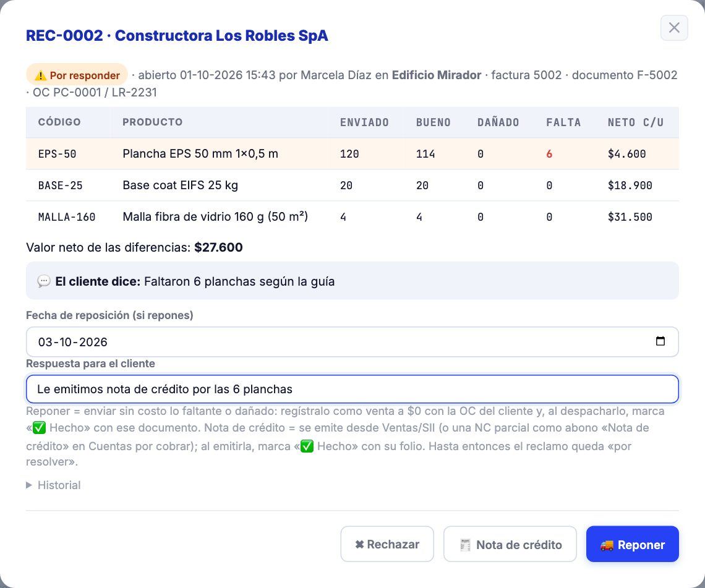Image resolution: width=705 pixels, height=588 pixels.
Task: Click the $18.900 unit price
Action: pos(630,185)
